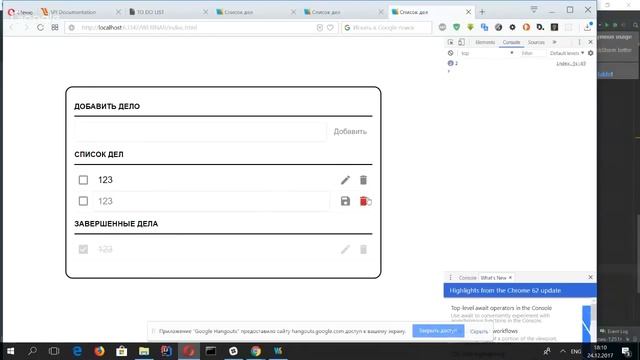The height and width of the screenshot is (360, 640).
Task: Click the green shield extension icon
Action: tap(456, 27)
